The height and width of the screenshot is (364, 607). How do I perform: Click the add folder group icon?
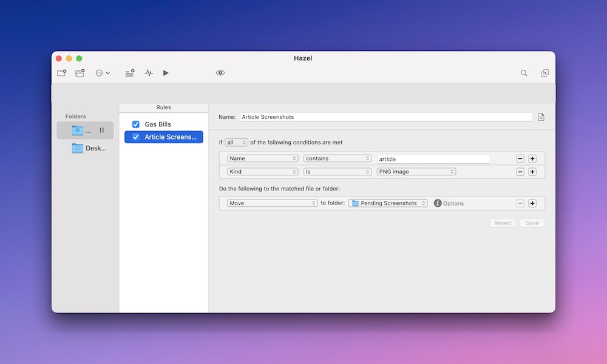coord(80,73)
